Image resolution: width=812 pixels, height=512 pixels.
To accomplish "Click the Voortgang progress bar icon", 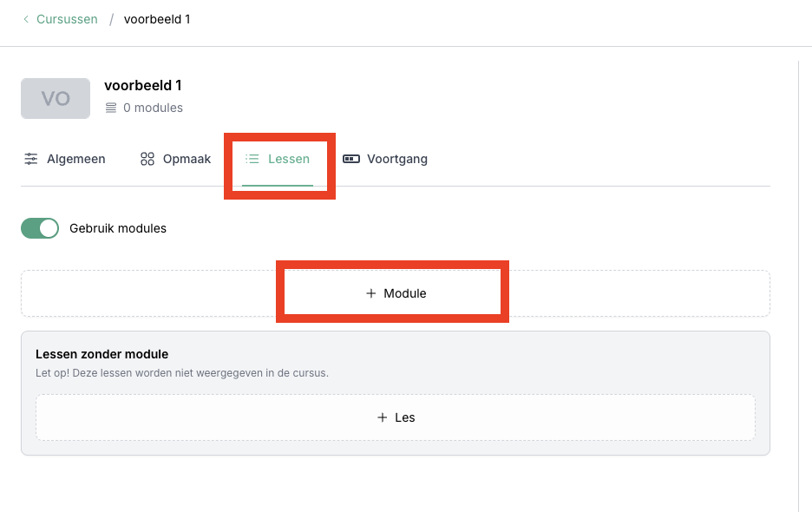I will click(x=351, y=159).
